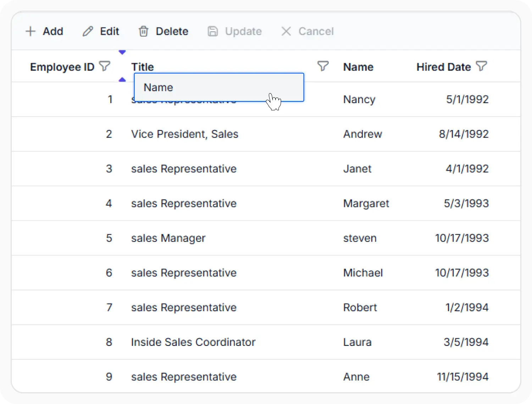This screenshot has width=532, height=404.
Task: Open filter for Hired Date column
Action: [x=481, y=66]
